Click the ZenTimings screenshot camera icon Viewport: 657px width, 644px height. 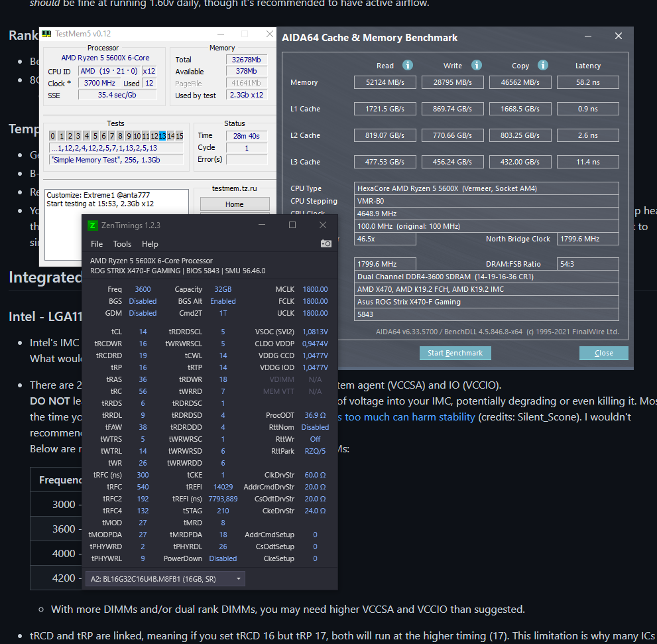[x=326, y=243]
